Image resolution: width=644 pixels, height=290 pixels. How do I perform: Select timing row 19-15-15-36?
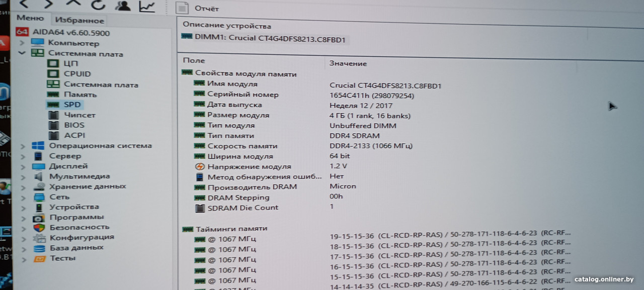pyautogui.click(x=382, y=237)
